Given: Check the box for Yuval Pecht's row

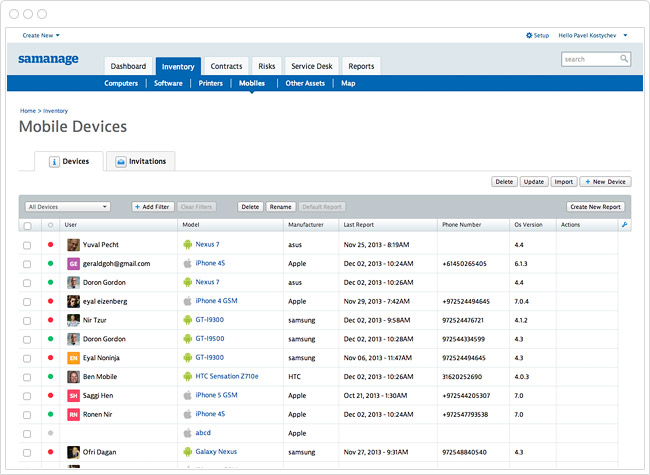Looking at the screenshot, I should (27, 245).
